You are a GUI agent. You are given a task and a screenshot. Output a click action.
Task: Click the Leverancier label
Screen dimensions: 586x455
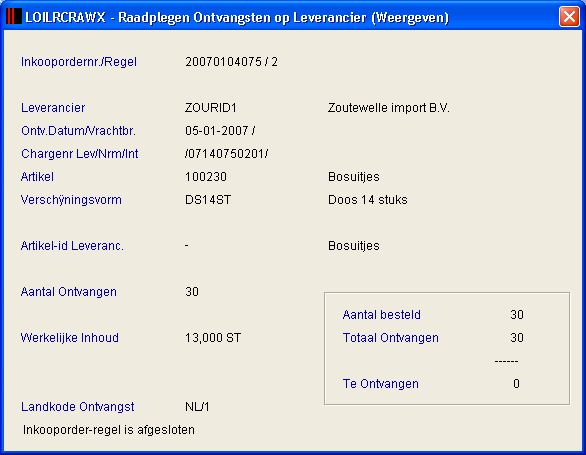tap(53, 108)
